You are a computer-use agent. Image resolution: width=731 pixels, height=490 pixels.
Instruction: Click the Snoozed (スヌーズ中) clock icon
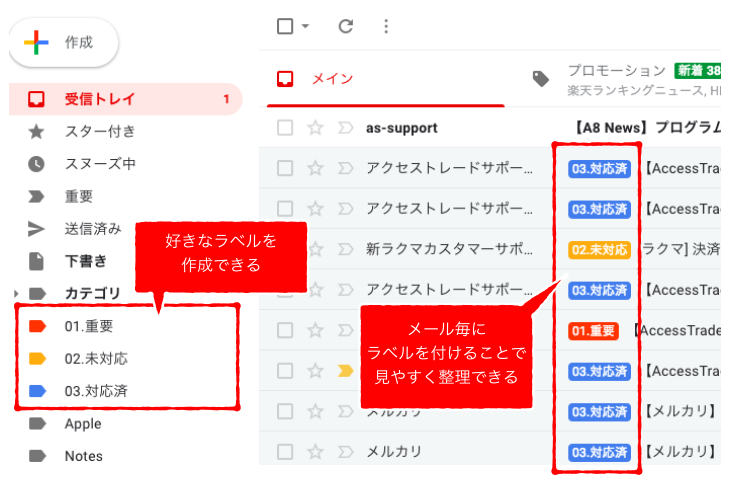pyautogui.click(x=36, y=164)
